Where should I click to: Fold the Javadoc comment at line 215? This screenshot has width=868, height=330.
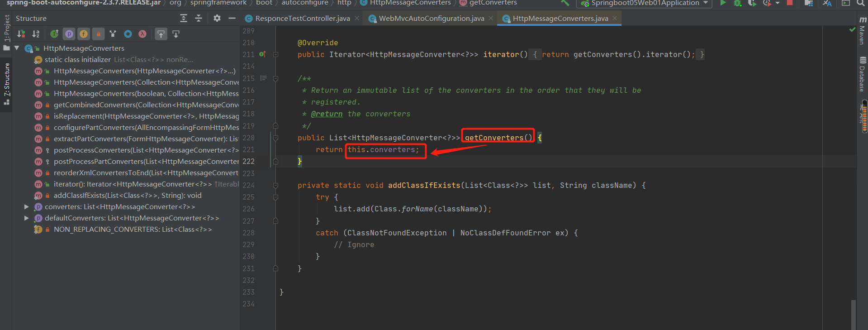[275, 78]
